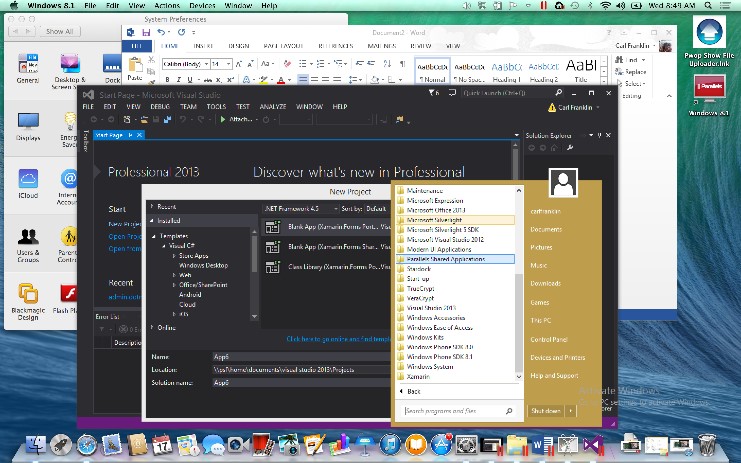Screen dimensions: 741x463
Task: Open Visual Studio notifications flag
Action: tap(433, 93)
